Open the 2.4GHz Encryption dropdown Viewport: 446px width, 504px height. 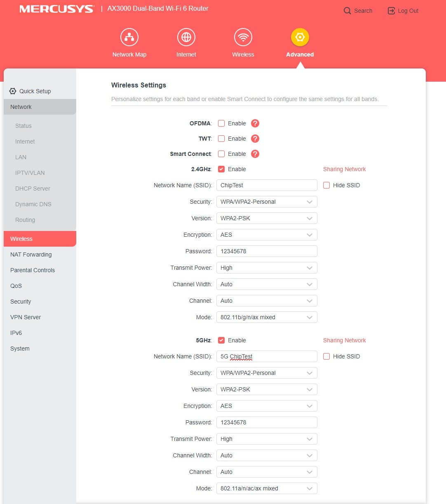point(267,235)
